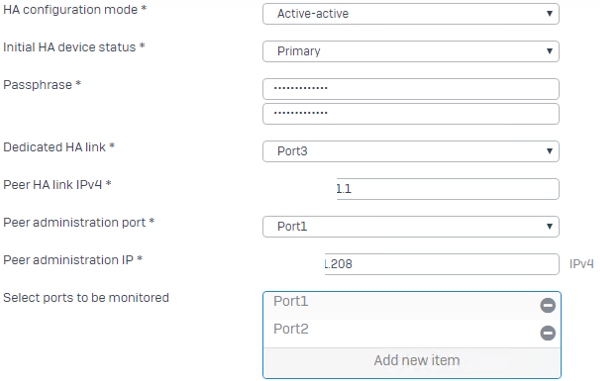Click the Port3 dropdown arrow
The image size is (600, 381).
(549, 151)
